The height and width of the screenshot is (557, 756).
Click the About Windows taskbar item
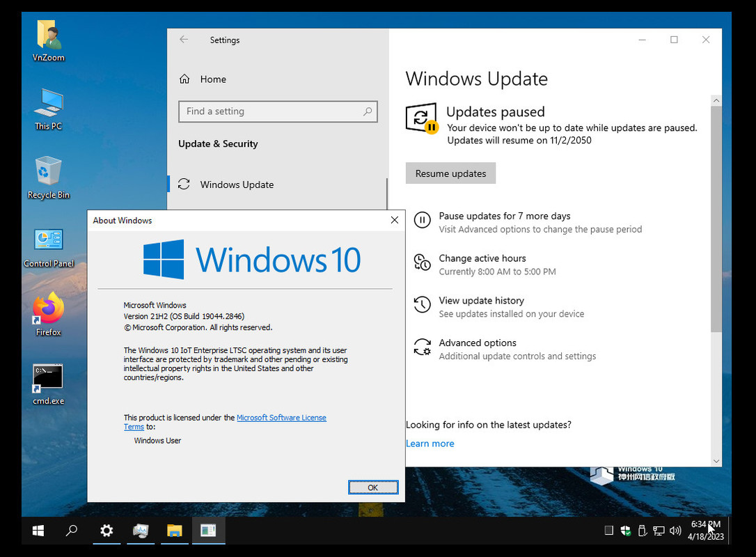click(208, 531)
